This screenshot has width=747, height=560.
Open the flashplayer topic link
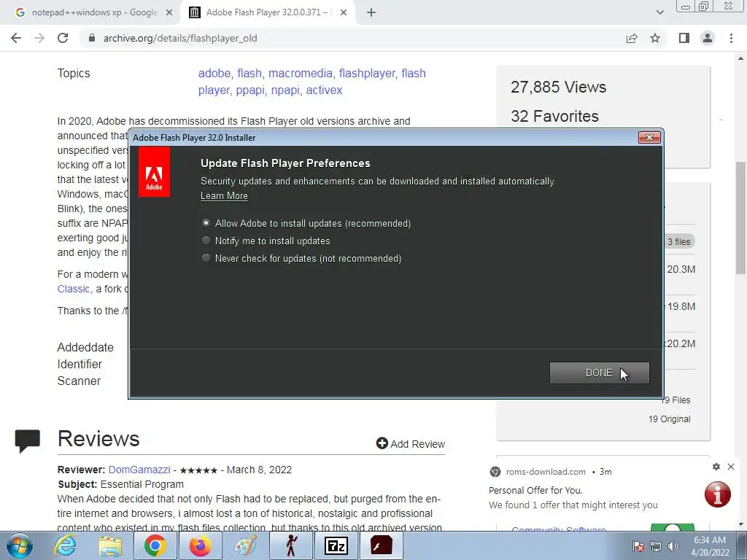(367, 74)
